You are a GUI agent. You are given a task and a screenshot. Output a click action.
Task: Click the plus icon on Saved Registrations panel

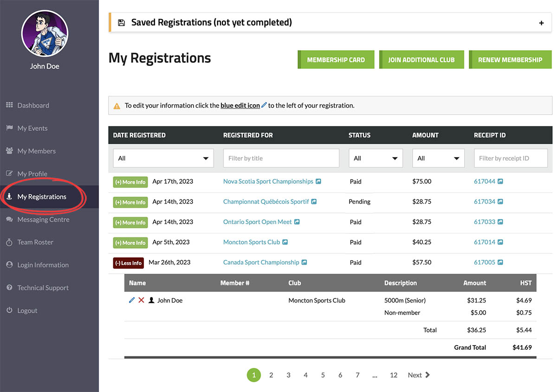pyautogui.click(x=541, y=23)
